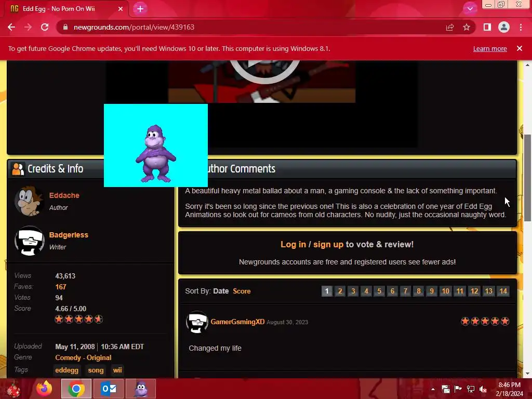Viewport: 532px width, 399px height.
Task: Click the purple gorilla BonziBuddy character
Action: [x=156, y=153]
